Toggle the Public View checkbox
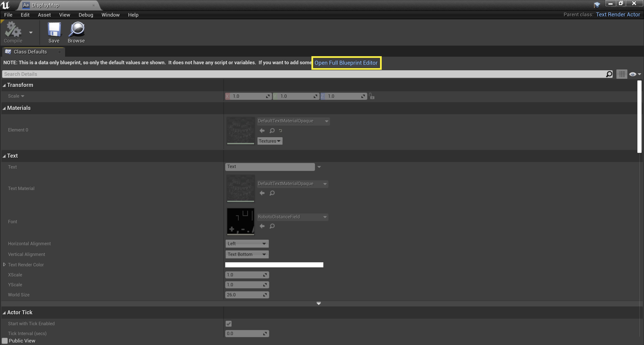This screenshot has width=644, height=345. [5, 341]
